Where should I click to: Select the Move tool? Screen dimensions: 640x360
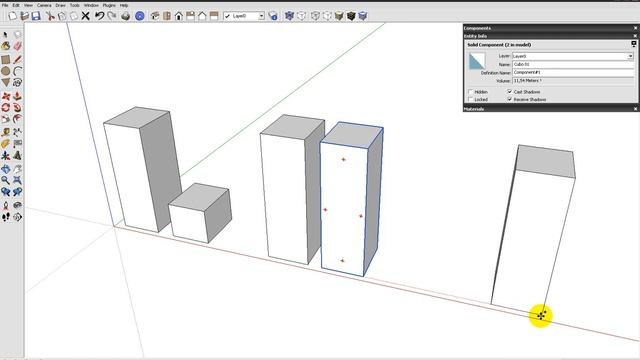tap(5, 96)
